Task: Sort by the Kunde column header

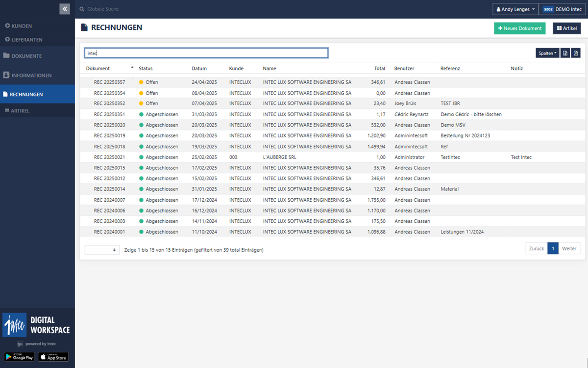Action: coord(236,69)
